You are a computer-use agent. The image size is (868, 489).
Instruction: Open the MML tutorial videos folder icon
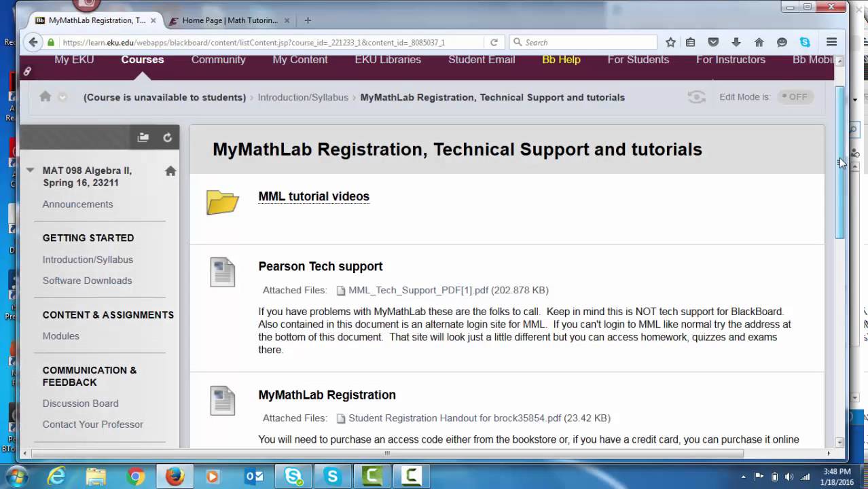pos(223,202)
